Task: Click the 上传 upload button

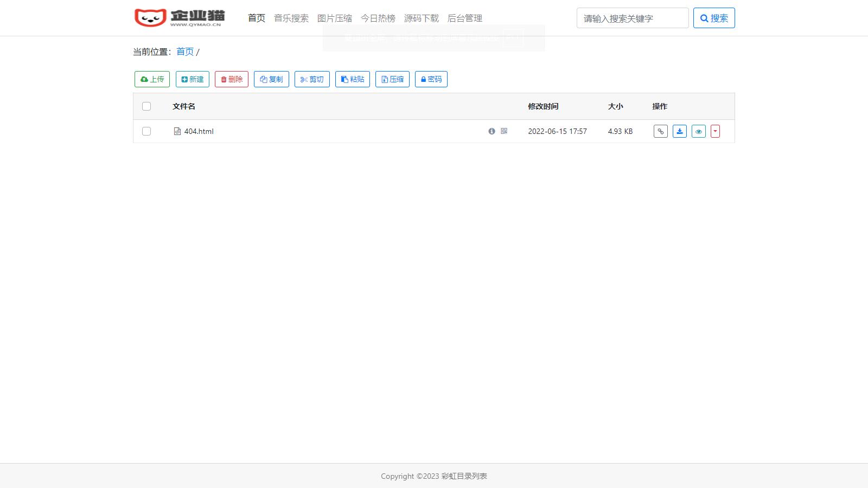Action: 152,79
